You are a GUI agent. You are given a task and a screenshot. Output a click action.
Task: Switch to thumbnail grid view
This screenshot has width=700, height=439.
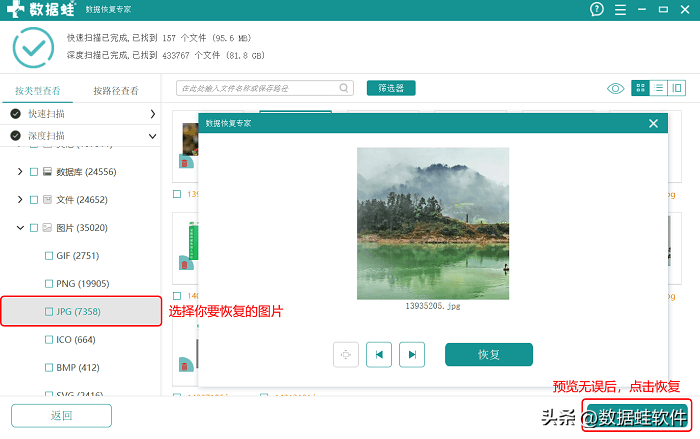click(640, 88)
